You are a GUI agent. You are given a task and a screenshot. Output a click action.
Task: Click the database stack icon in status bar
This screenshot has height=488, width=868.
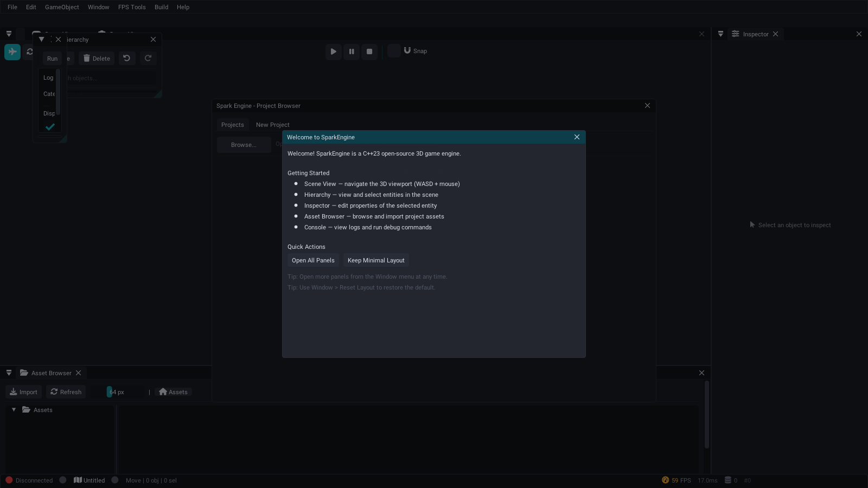click(728, 480)
